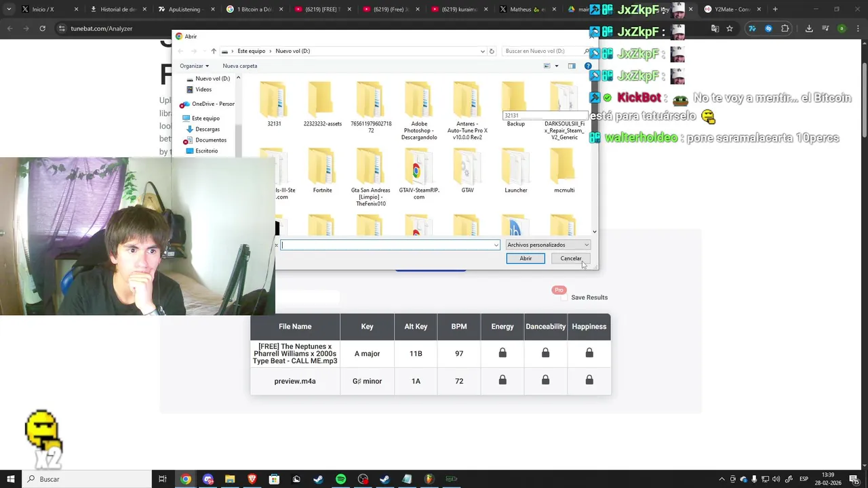868x488 pixels.
Task: Open the Fortnite folder
Action: pos(322,171)
